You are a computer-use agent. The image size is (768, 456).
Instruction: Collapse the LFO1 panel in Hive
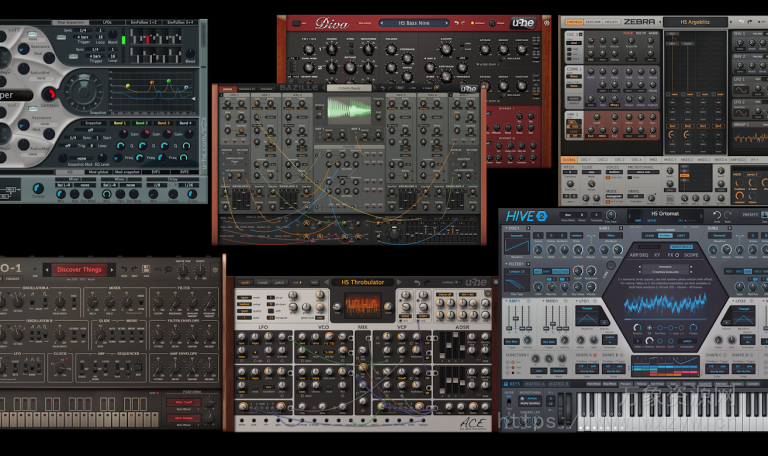576,301
